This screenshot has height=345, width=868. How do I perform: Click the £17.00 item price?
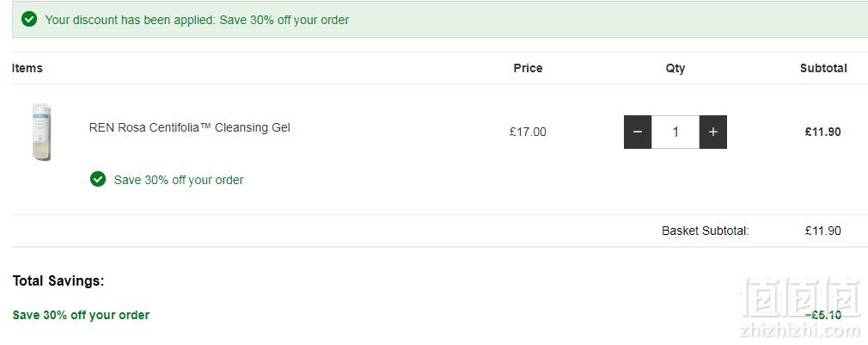(529, 132)
